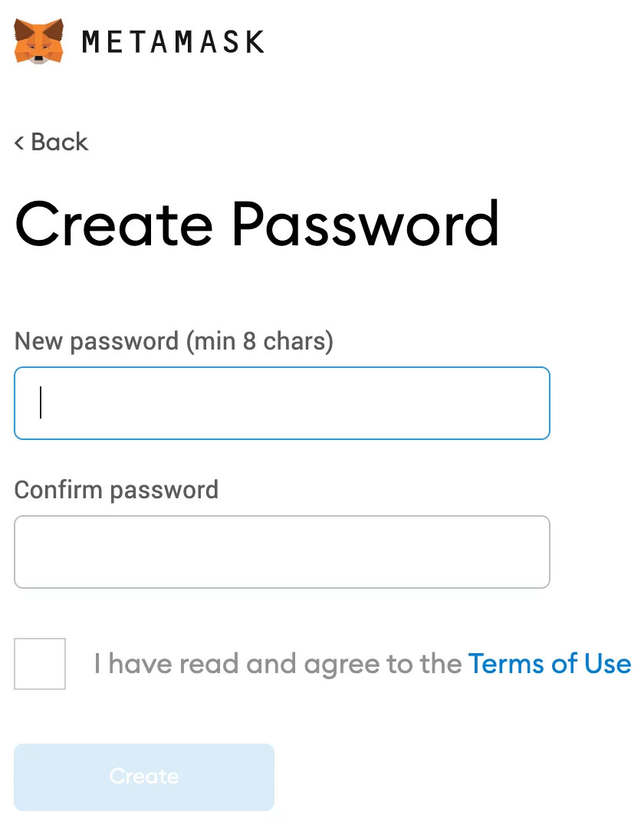The image size is (644, 831).
Task: Go Back to the previous step
Action: pos(51,142)
